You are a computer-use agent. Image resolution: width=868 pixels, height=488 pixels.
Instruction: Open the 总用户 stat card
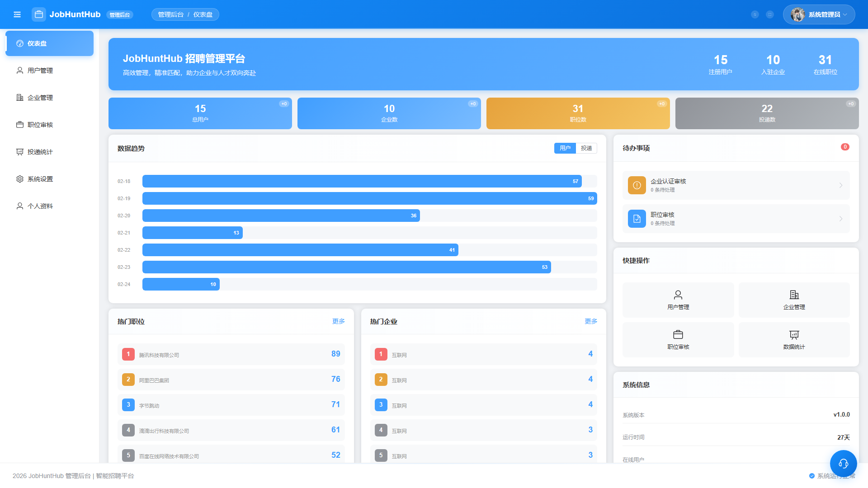tap(200, 113)
